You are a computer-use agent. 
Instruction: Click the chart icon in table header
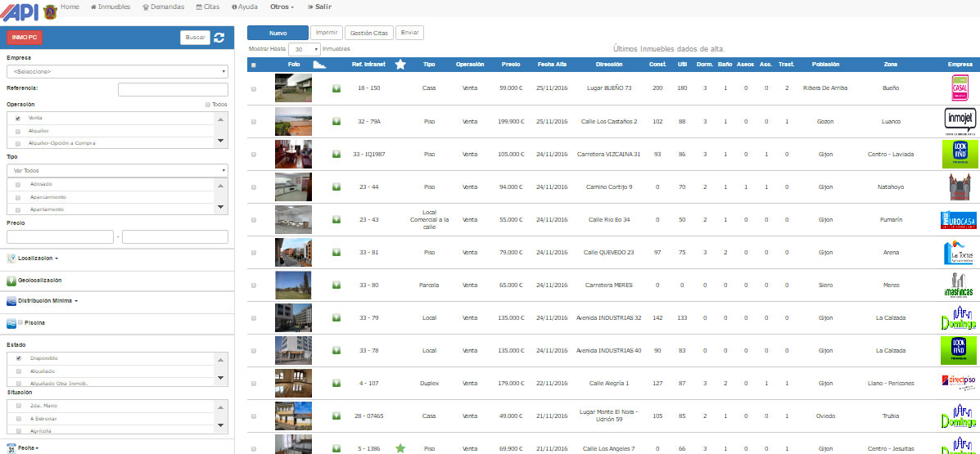(319, 65)
